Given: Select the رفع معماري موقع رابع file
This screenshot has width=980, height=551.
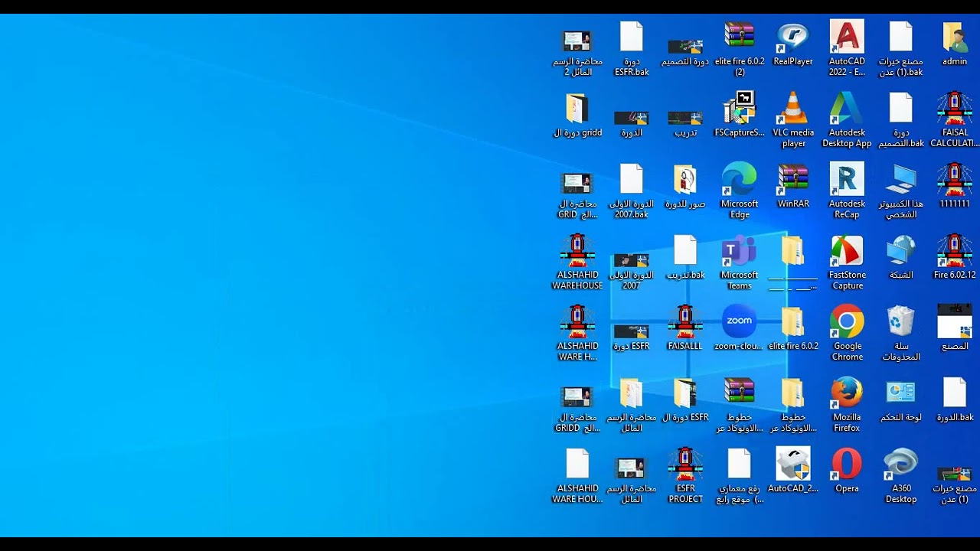Looking at the screenshot, I should click(740, 476).
